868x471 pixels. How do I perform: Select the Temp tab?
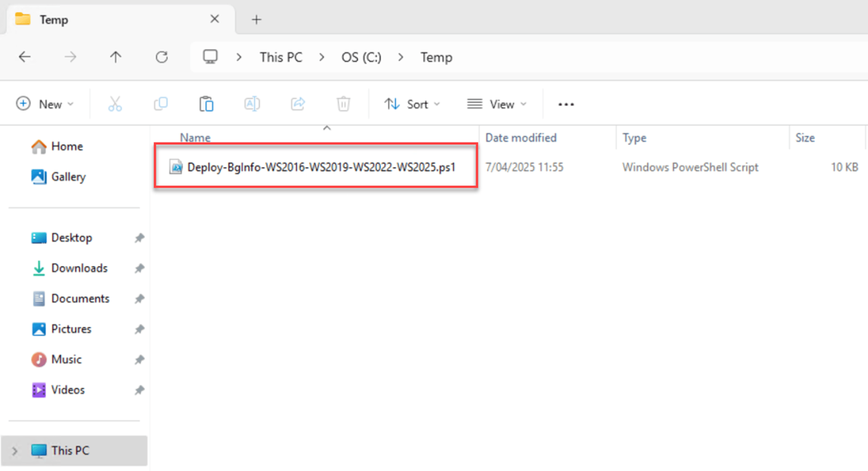point(121,20)
